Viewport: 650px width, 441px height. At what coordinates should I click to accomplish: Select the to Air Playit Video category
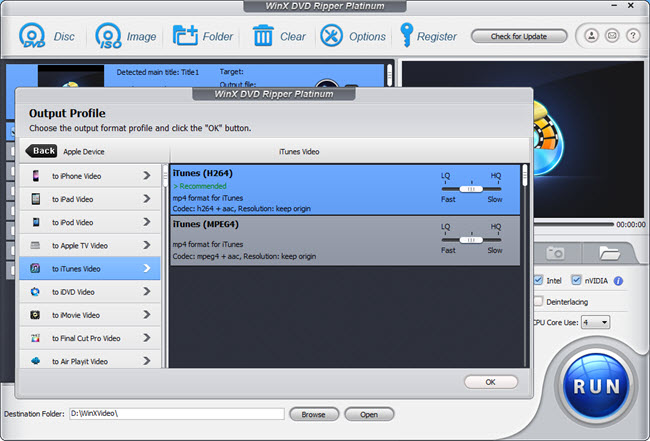pyautogui.click(x=90, y=360)
